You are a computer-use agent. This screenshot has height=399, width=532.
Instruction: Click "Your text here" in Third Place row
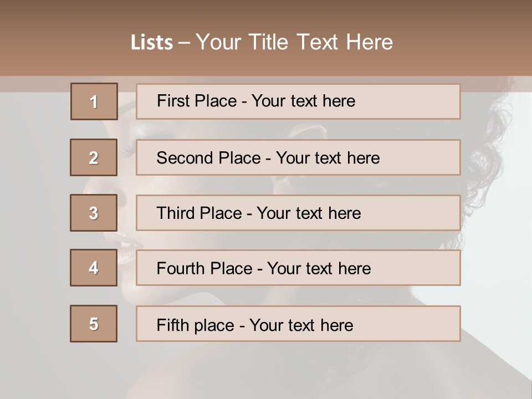coord(309,213)
